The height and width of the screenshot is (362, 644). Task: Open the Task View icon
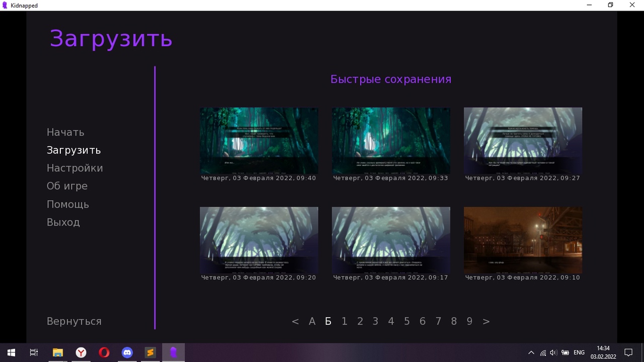point(34,352)
